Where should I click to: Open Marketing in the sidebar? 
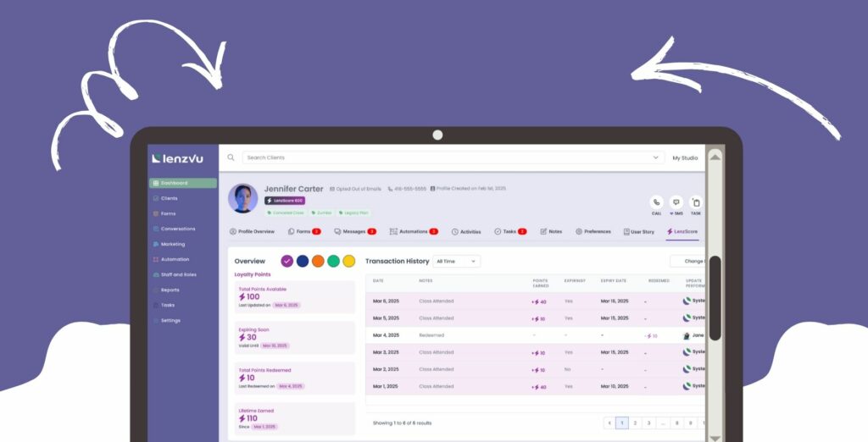172,244
